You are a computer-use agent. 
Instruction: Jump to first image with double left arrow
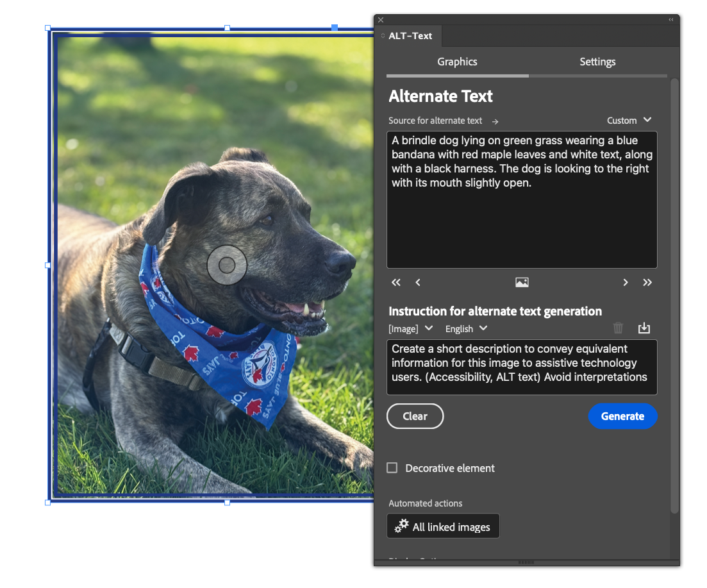[395, 282]
